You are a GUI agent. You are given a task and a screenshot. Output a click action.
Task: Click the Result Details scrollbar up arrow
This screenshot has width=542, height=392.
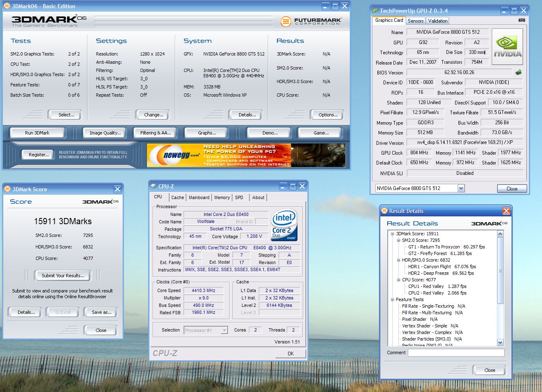[500, 234]
